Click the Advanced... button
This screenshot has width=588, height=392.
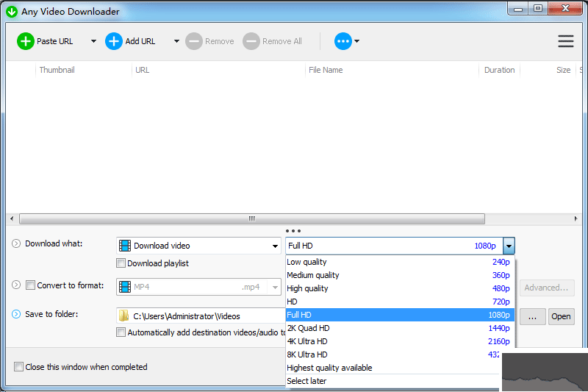point(547,288)
